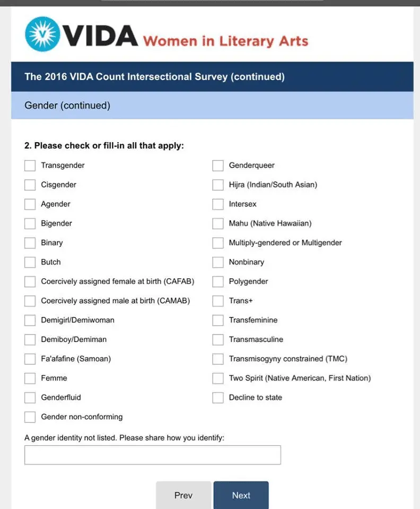Check the Femme checkbox
Image resolution: width=420 pixels, height=509 pixels.
30,379
